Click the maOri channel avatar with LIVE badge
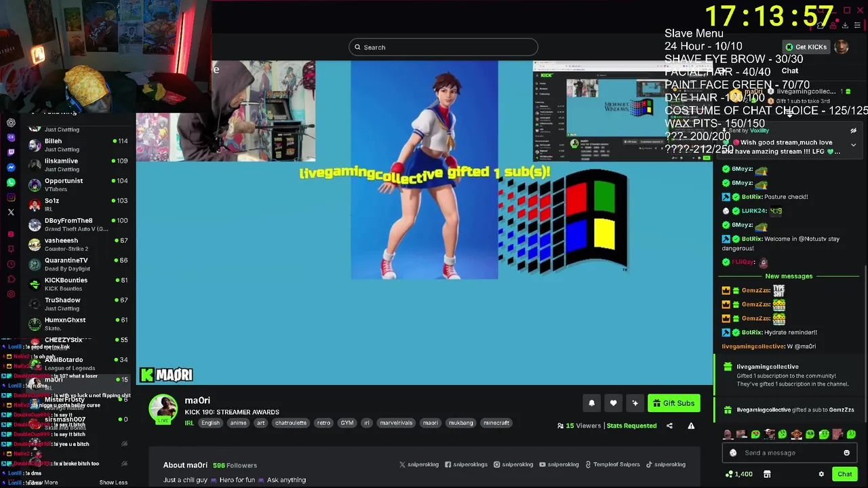 click(163, 409)
